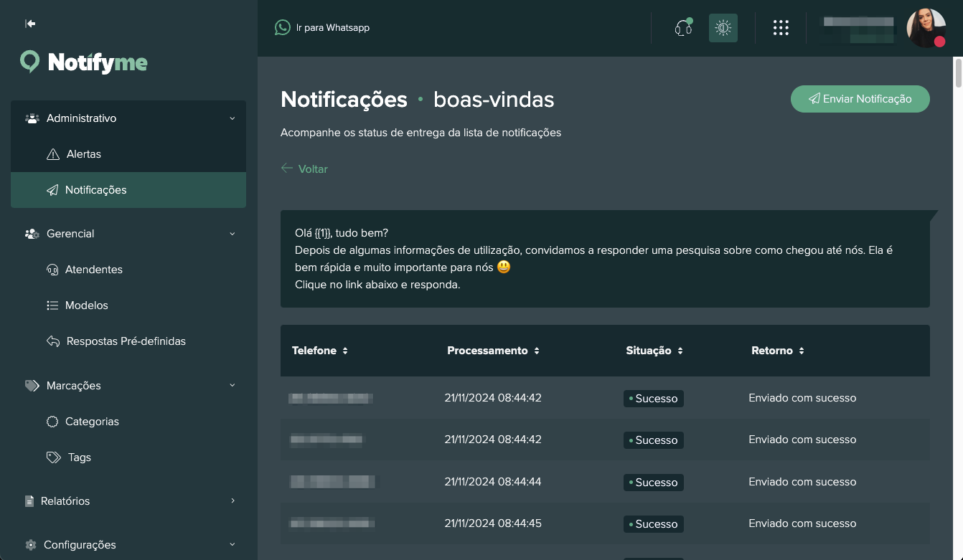Collapse the Gerencial section chevron
This screenshot has height=560, width=963.
[x=232, y=234]
